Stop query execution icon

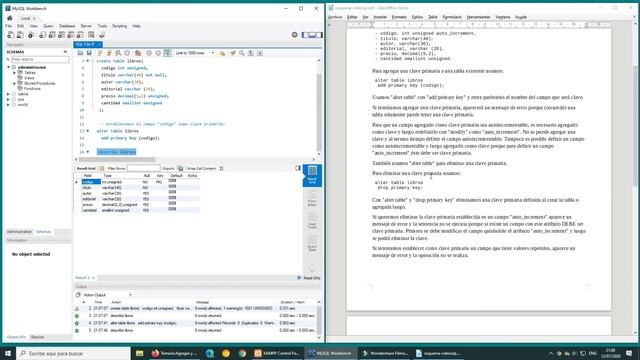[x=127, y=53]
